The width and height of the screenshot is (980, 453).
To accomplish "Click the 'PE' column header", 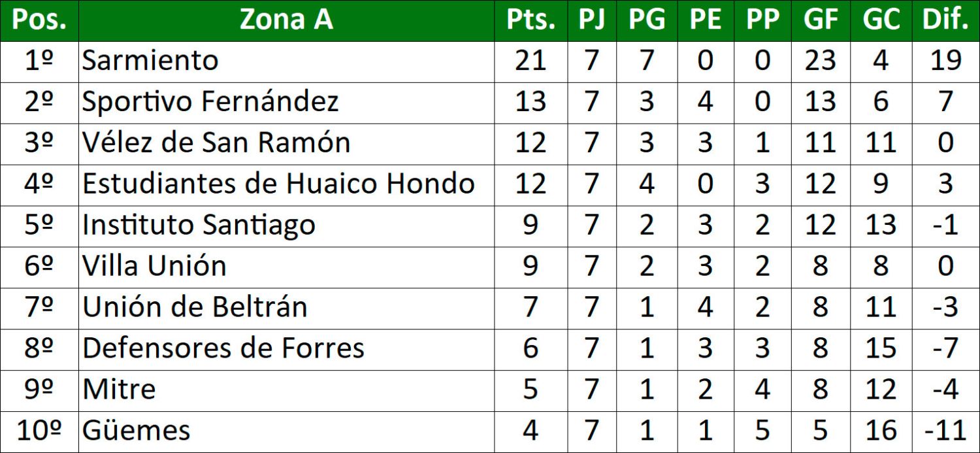I will click(705, 20).
